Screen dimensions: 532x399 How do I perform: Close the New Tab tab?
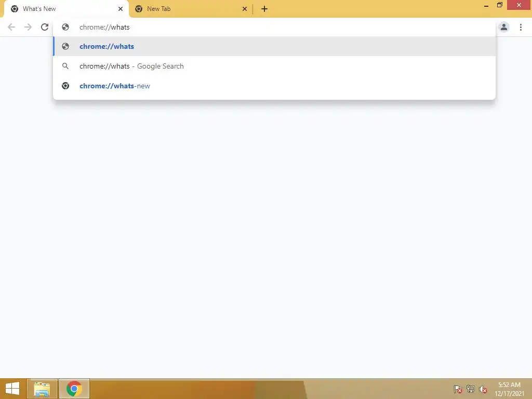pos(244,9)
